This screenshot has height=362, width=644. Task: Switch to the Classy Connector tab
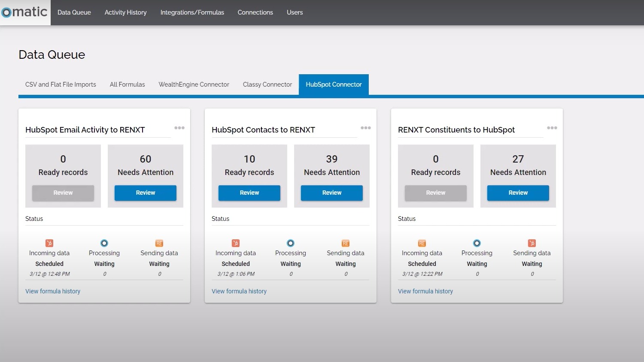point(267,84)
